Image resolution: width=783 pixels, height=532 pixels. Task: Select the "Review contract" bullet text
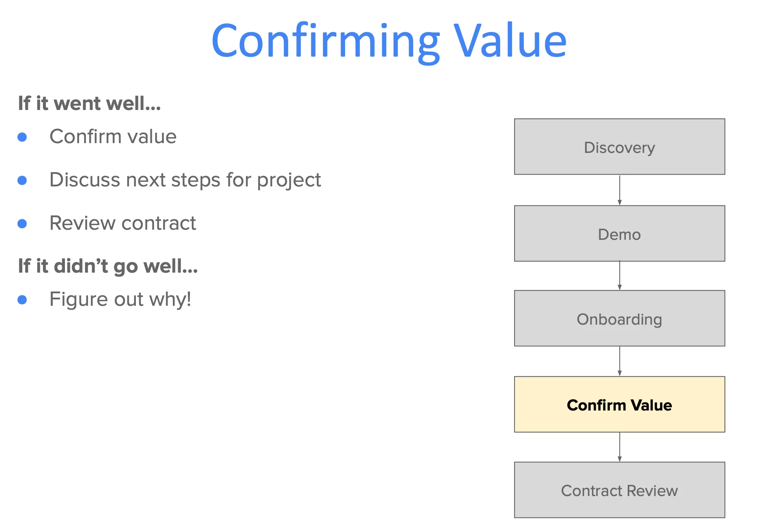123,223
